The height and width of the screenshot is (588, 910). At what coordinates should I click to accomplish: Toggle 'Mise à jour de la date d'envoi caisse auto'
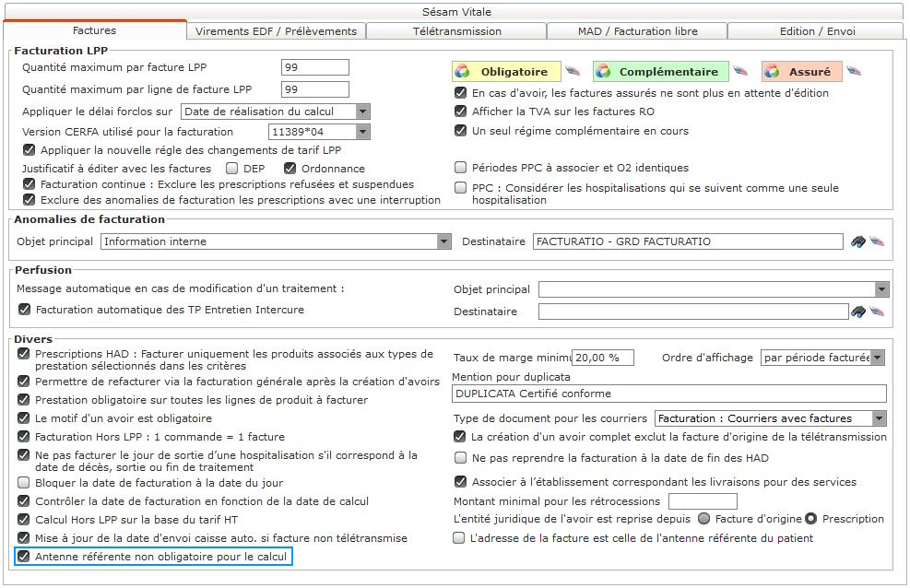coord(23,538)
